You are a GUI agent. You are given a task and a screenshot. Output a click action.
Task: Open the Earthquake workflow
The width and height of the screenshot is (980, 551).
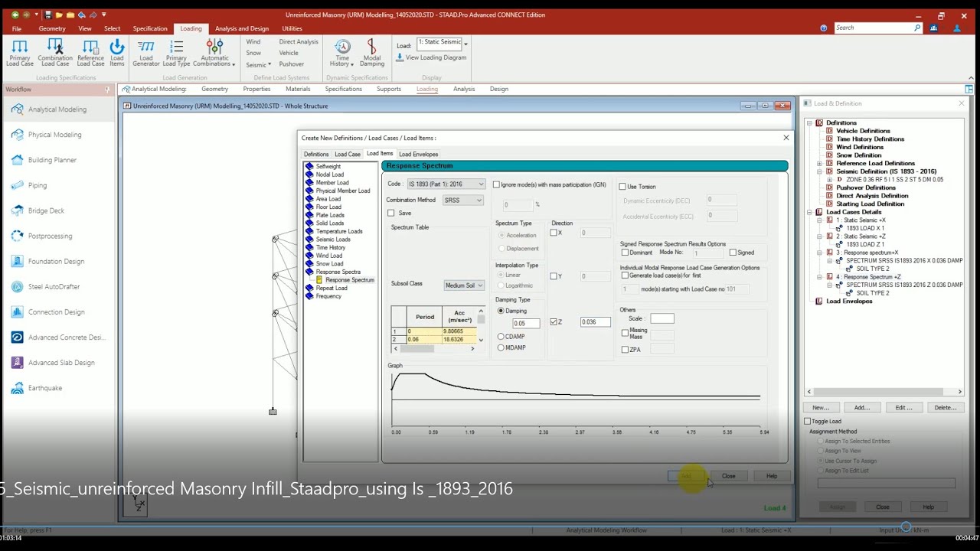(45, 388)
